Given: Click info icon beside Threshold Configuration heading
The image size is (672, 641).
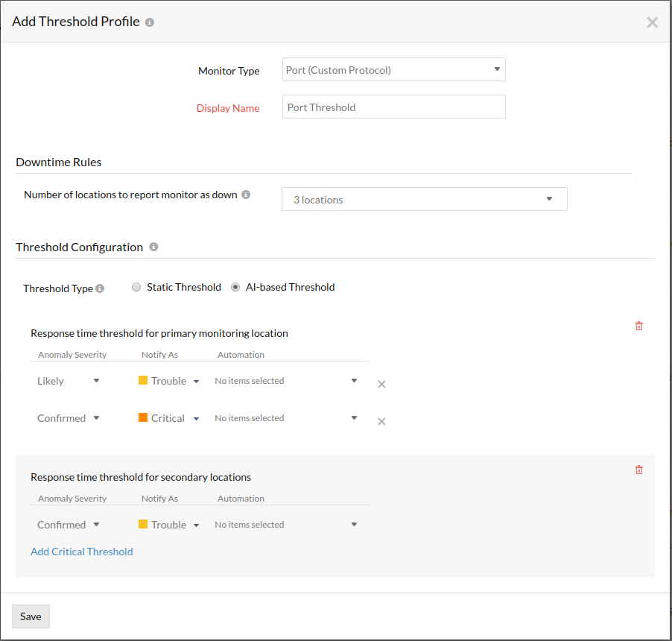Looking at the screenshot, I should click(x=153, y=247).
